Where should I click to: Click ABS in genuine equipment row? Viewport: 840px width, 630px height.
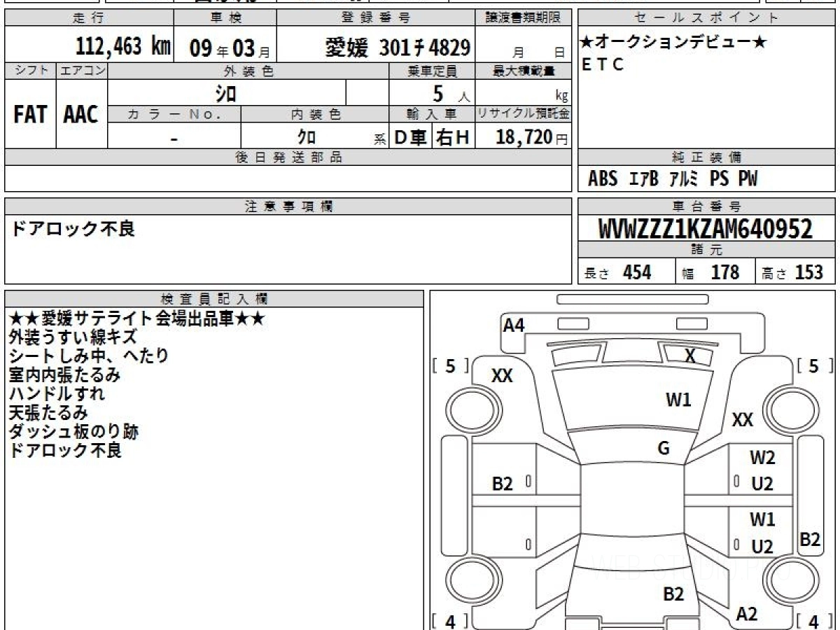603,179
